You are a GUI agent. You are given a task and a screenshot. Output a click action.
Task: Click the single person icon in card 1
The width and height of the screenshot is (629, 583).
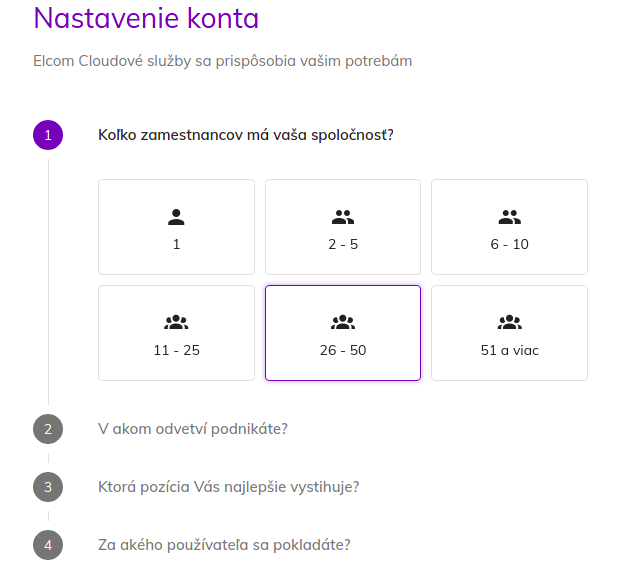pyautogui.click(x=176, y=217)
